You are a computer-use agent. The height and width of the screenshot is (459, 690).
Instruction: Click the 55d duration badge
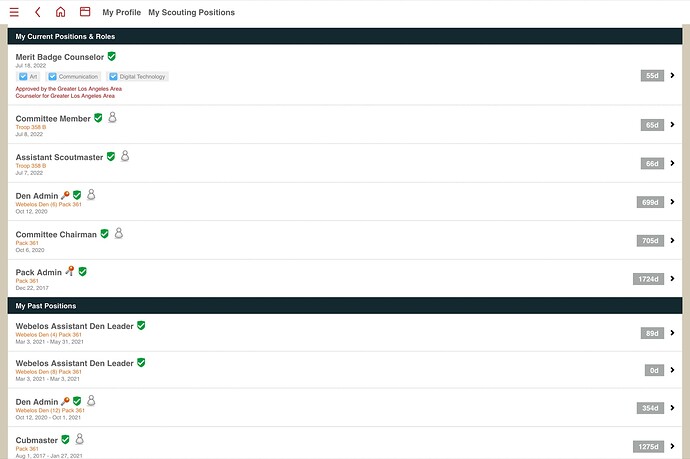click(652, 76)
